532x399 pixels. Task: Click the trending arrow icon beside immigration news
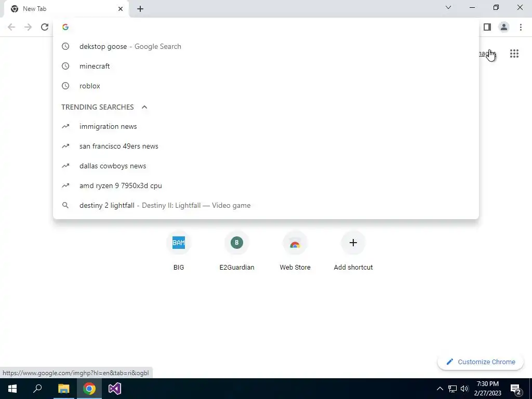point(65,127)
